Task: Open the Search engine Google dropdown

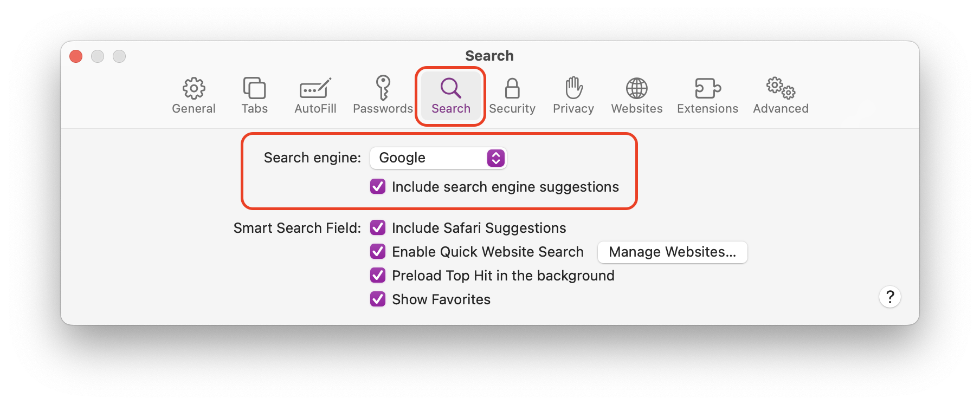Action: pos(438,158)
